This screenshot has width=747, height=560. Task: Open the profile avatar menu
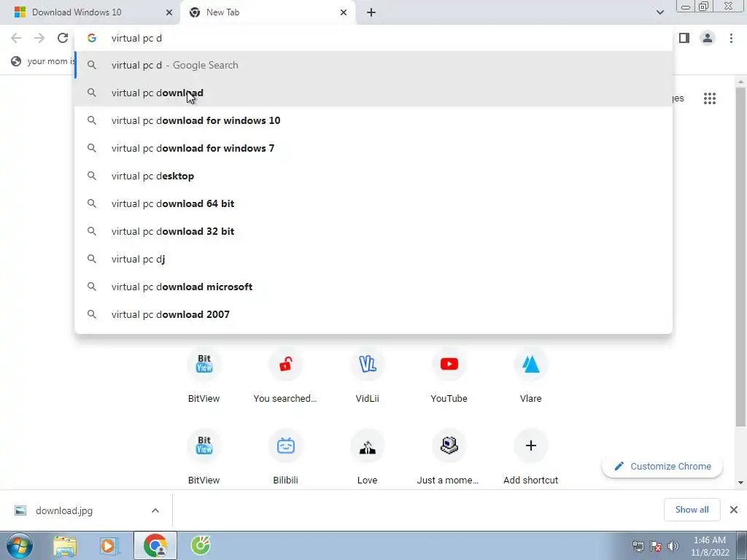708,38
